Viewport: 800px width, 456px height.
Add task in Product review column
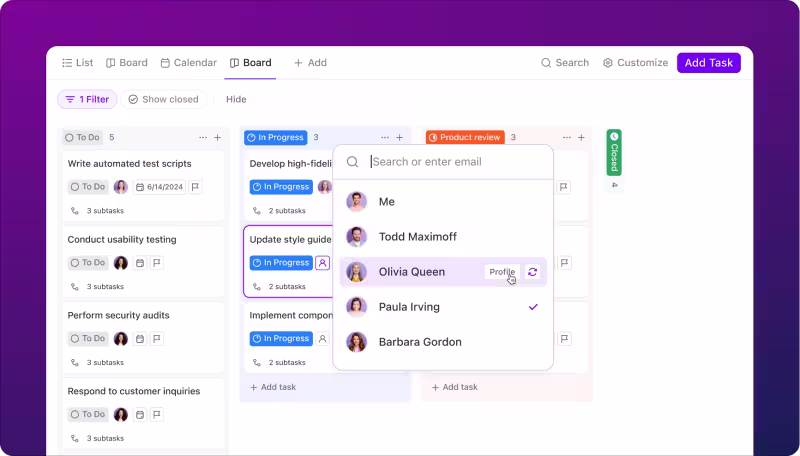click(455, 387)
